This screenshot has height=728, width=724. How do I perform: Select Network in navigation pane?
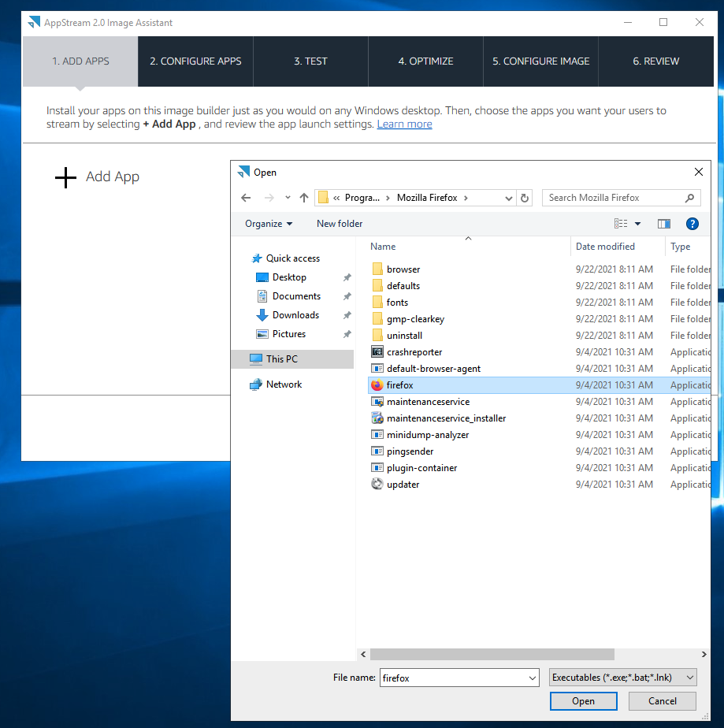point(284,384)
